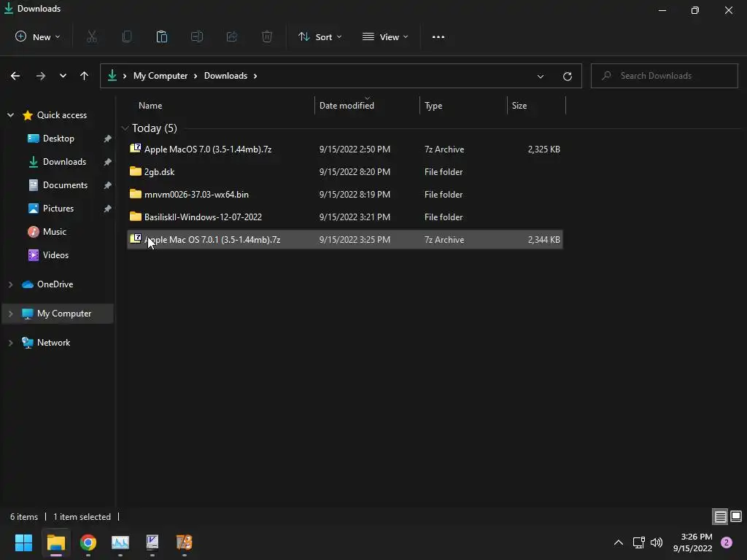The width and height of the screenshot is (747, 560).
Task: Show hidden system tray icons
Action: [x=619, y=542]
